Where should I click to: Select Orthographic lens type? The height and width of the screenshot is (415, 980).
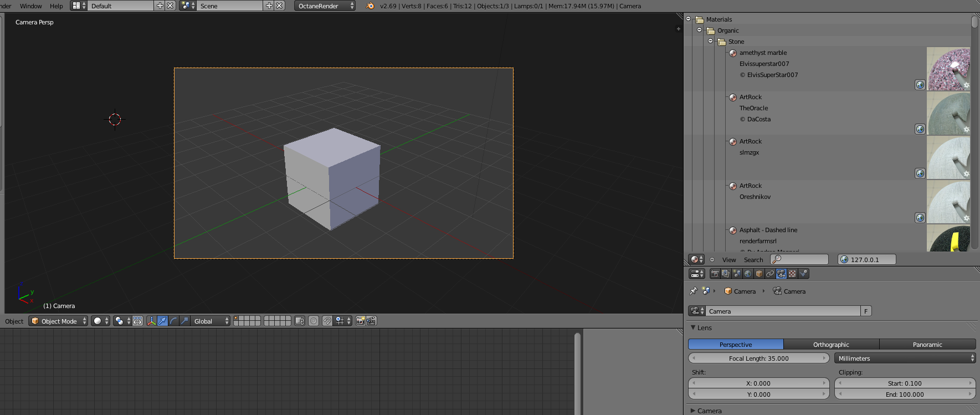pyautogui.click(x=831, y=344)
